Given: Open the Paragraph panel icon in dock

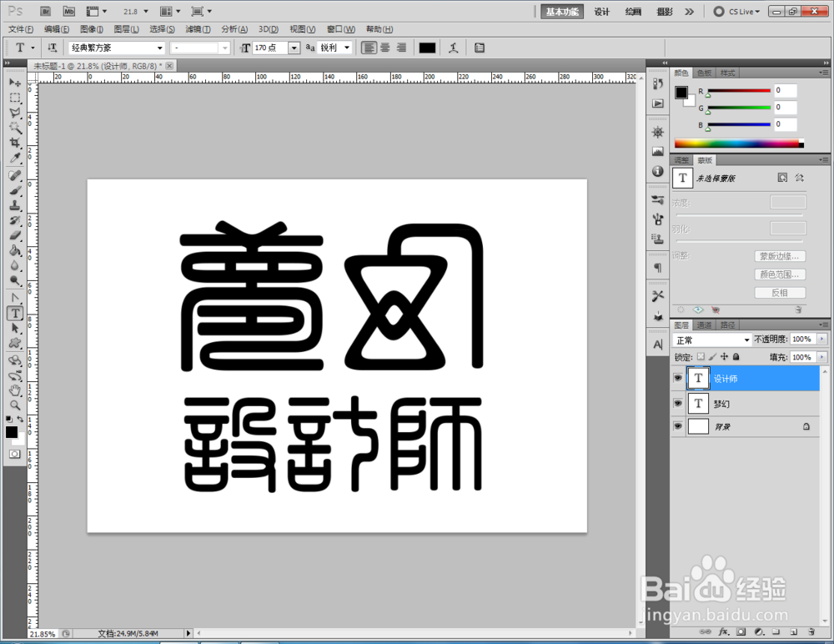Looking at the screenshot, I should click(x=658, y=268).
